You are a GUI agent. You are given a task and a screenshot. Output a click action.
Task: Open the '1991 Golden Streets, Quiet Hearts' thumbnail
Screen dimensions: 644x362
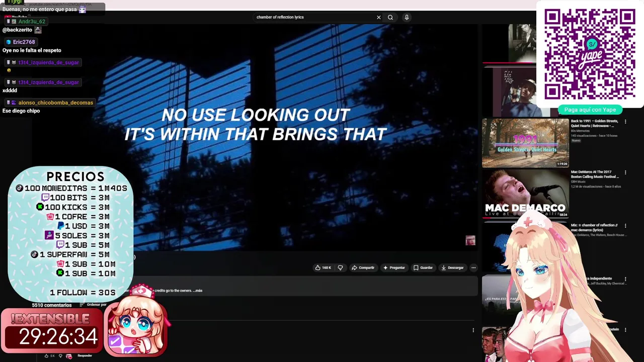[x=525, y=143]
